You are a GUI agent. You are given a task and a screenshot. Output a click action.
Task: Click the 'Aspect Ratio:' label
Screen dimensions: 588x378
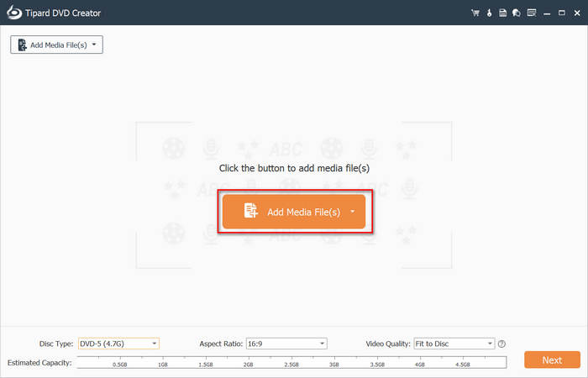tap(221, 344)
